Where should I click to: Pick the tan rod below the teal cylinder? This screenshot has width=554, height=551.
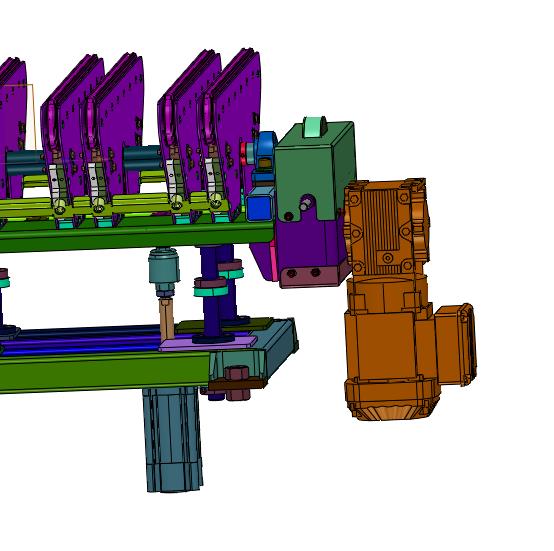tap(166, 318)
